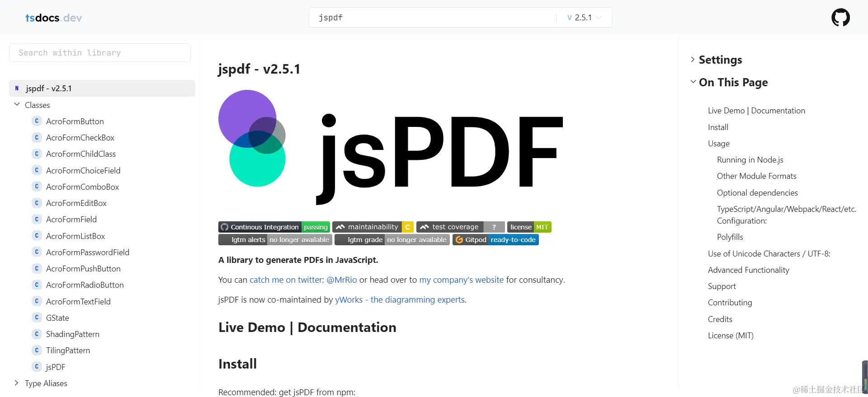Open AcroFormTextField class page
Viewport: 868px width, 397px height.
click(78, 302)
